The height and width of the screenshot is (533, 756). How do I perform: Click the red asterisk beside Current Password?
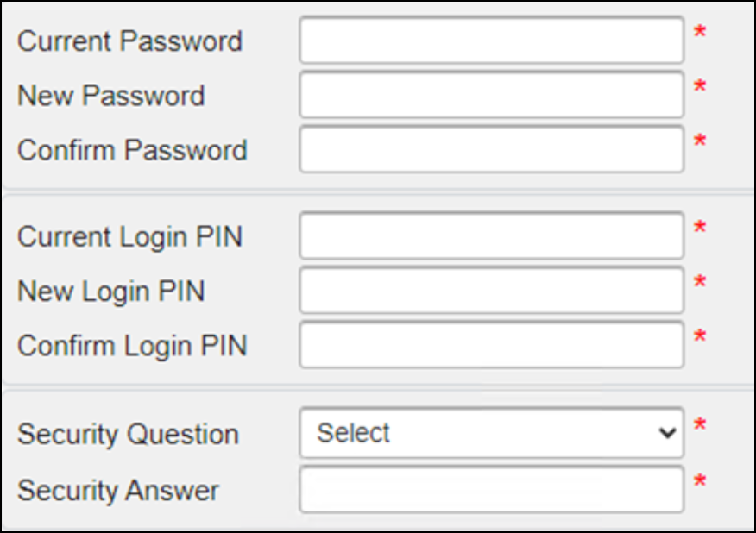click(x=701, y=30)
